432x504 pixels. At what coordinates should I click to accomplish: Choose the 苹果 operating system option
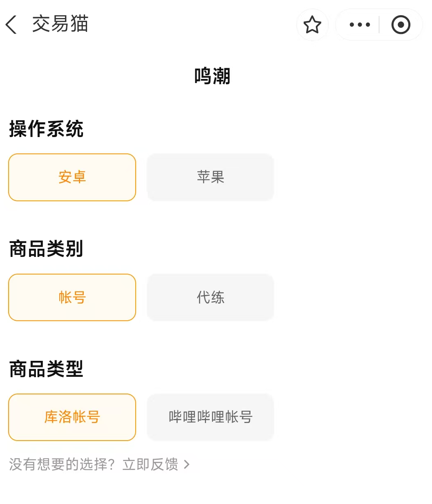(x=210, y=177)
